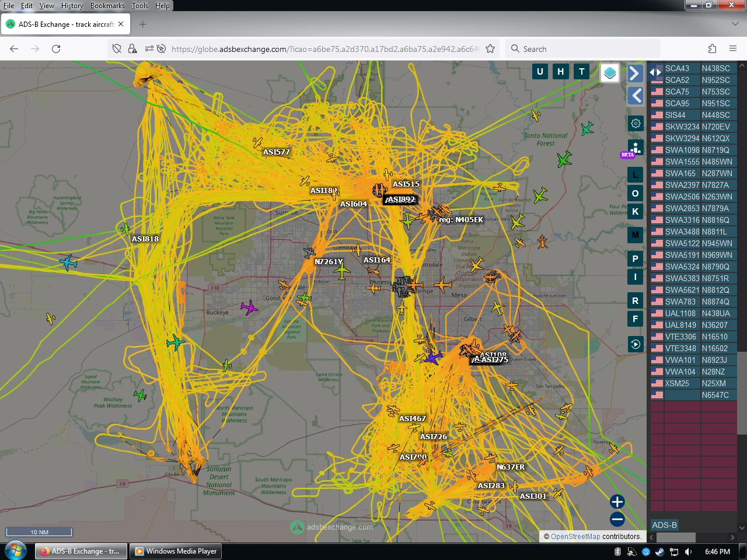The image size is (747, 560).
Task: Open map settings gear
Action: tap(636, 123)
